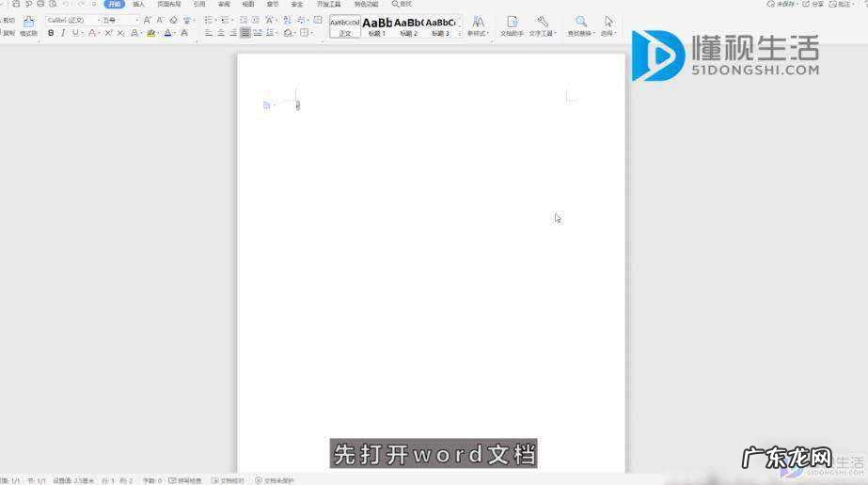Image resolution: width=868 pixels, height=485 pixels.
Task: Click the print icon in quick access bar
Action: 40,4
